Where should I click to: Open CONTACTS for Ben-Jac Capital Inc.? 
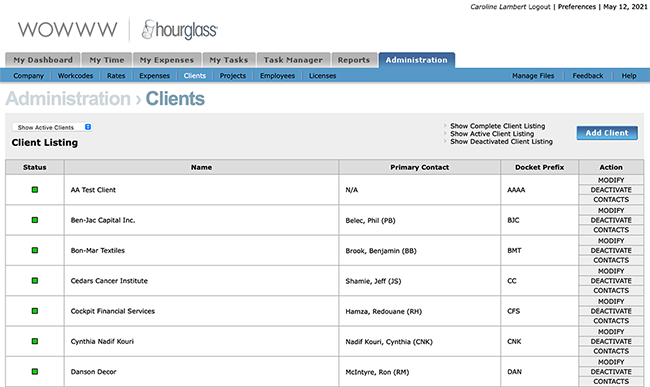coord(611,230)
